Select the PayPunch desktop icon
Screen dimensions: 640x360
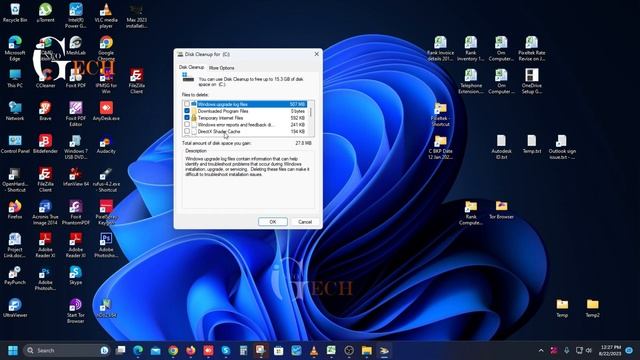point(15,275)
